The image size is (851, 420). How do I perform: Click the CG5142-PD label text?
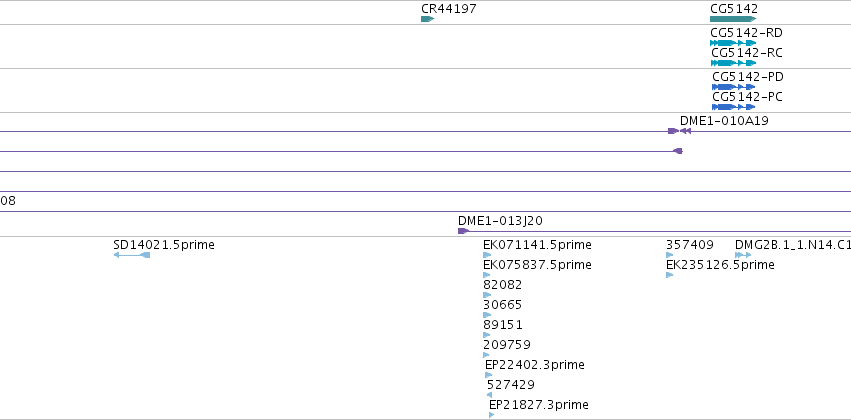tap(748, 77)
